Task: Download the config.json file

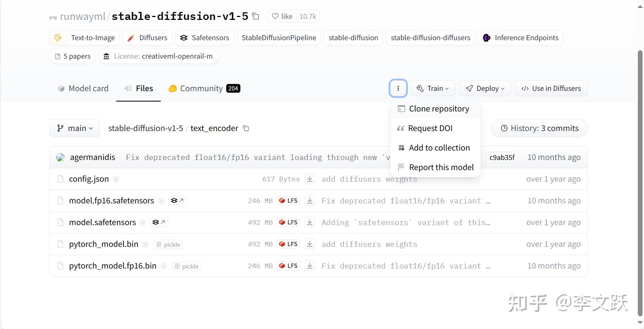Action: [x=310, y=179]
